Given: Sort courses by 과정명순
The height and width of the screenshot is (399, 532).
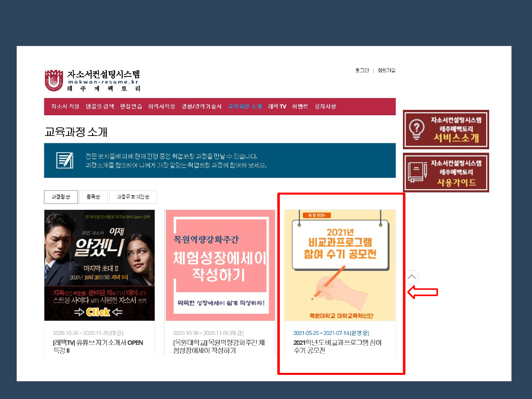Looking at the screenshot, I should click(61, 197).
